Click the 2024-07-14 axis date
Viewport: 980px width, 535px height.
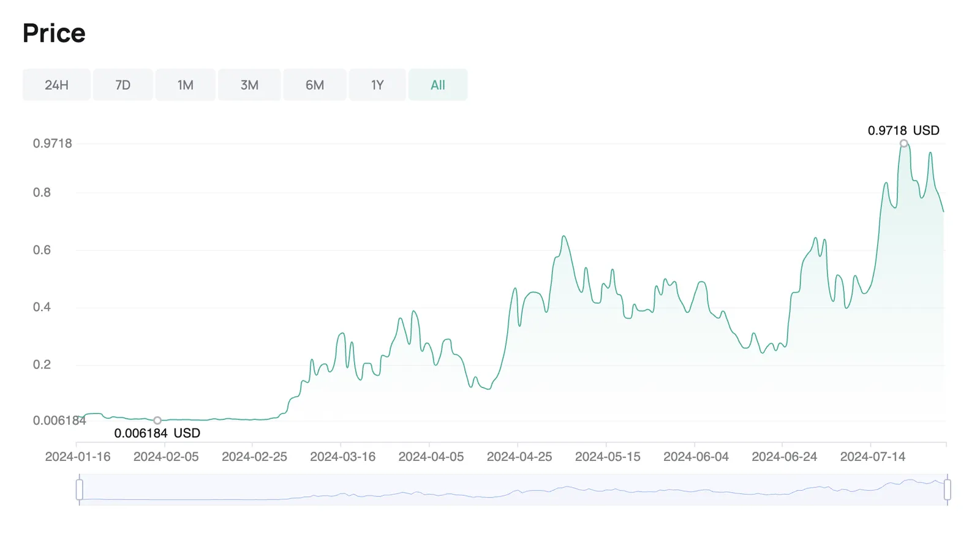click(x=872, y=457)
